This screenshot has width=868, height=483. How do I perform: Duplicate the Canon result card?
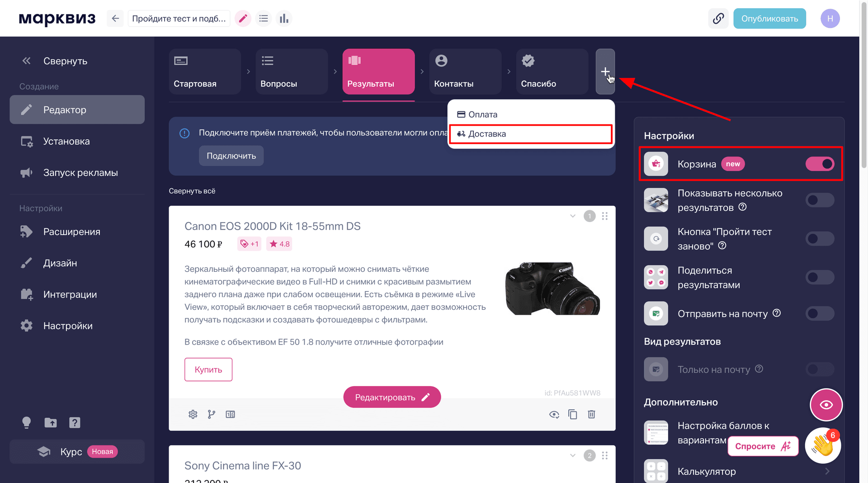click(573, 414)
